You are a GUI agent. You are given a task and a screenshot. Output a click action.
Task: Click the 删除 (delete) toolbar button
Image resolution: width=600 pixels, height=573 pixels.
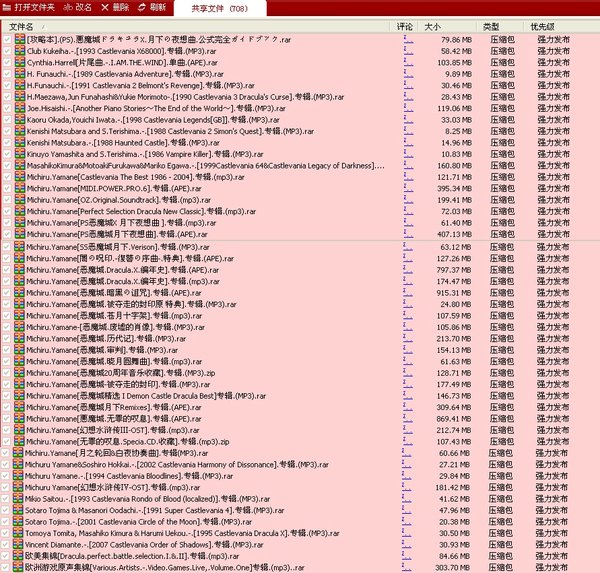click(x=115, y=7)
